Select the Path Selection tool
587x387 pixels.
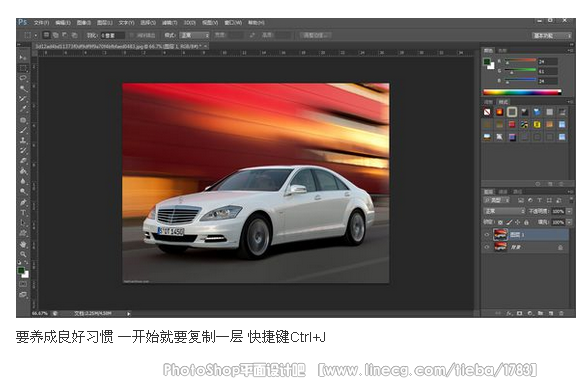tap(23, 223)
